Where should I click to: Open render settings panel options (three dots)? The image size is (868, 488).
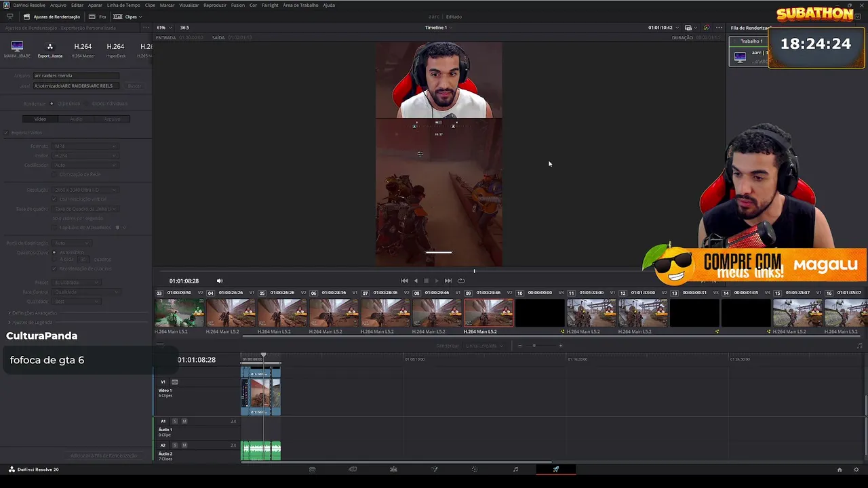(x=146, y=28)
